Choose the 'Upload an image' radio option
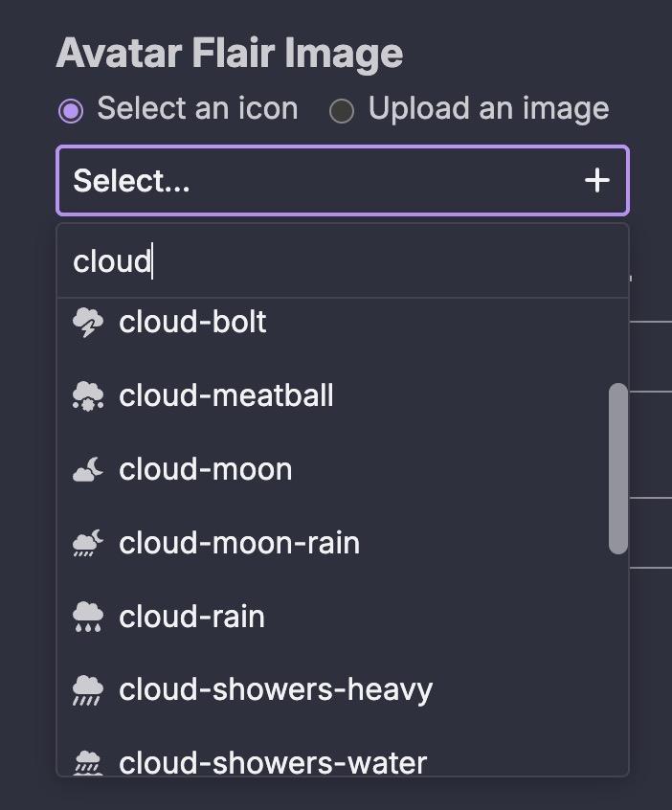 [341, 111]
